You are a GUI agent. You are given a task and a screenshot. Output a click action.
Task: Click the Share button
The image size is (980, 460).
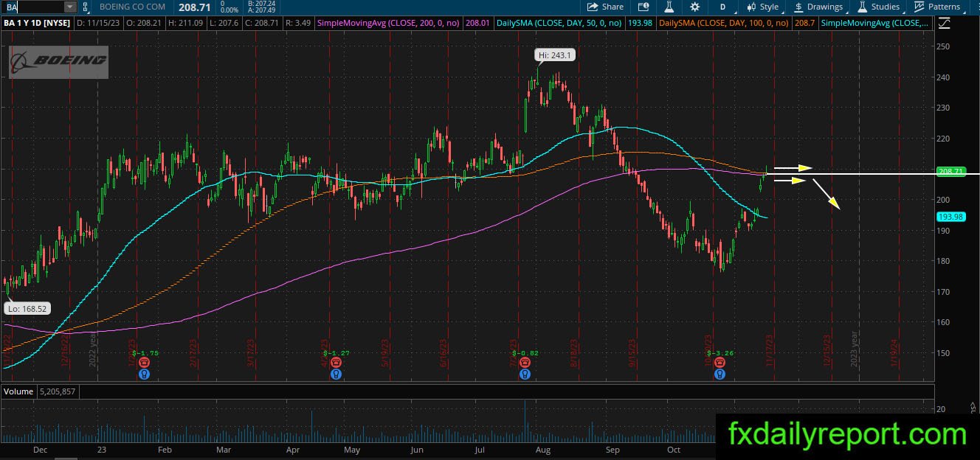[605, 7]
